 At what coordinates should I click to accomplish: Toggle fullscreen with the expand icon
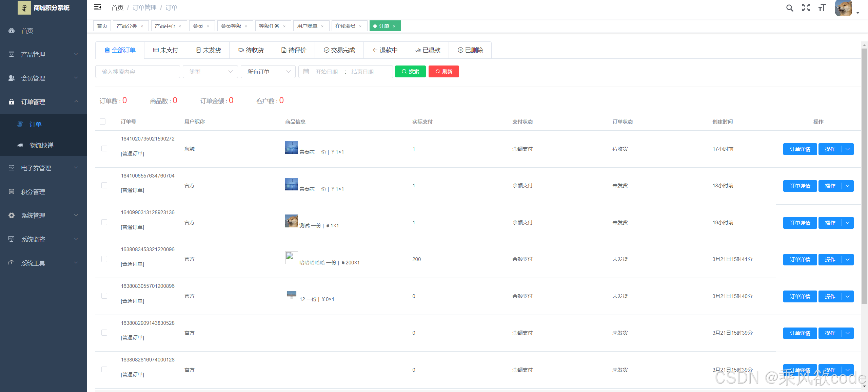[806, 7]
